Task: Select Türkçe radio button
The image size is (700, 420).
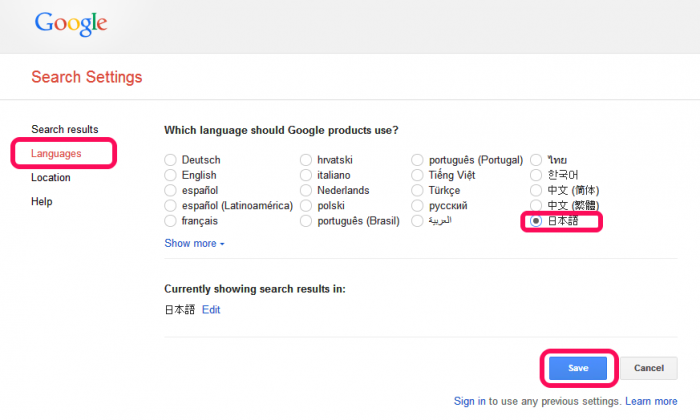Action: [417, 190]
